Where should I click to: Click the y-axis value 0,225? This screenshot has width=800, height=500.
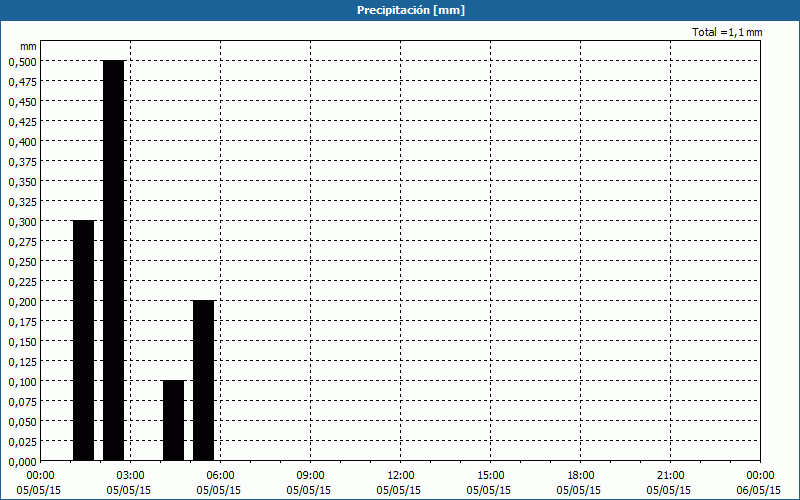pyautogui.click(x=23, y=282)
